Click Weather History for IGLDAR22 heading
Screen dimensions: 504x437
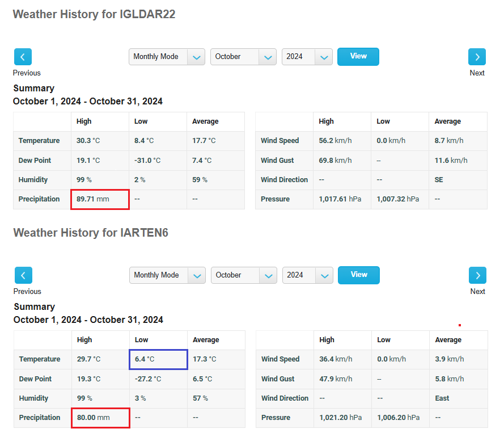(x=94, y=14)
